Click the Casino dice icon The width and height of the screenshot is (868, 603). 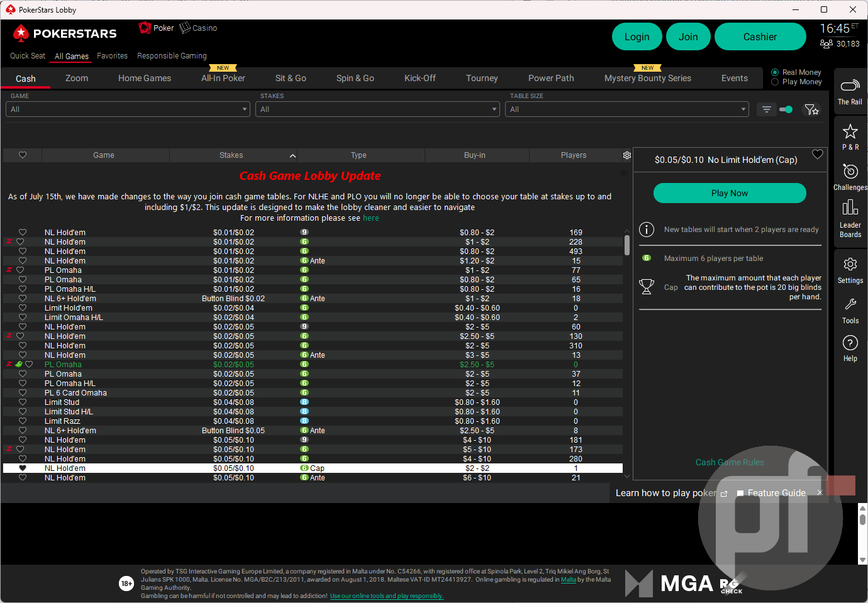click(x=185, y=28)
